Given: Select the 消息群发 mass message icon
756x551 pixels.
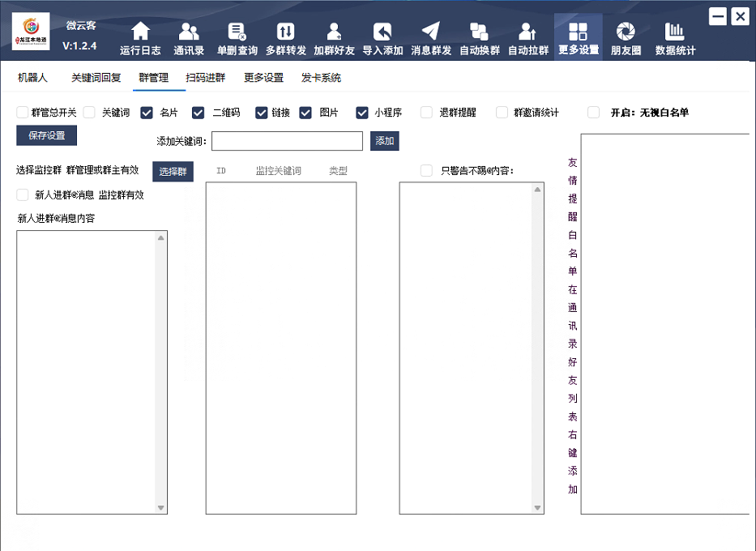Looking at the screenshot, I should [x=431, y=36].
